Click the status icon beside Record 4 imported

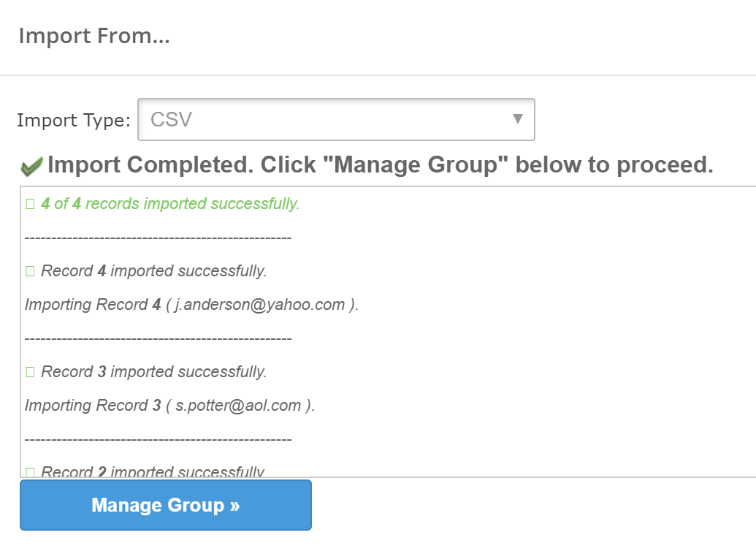30,271
